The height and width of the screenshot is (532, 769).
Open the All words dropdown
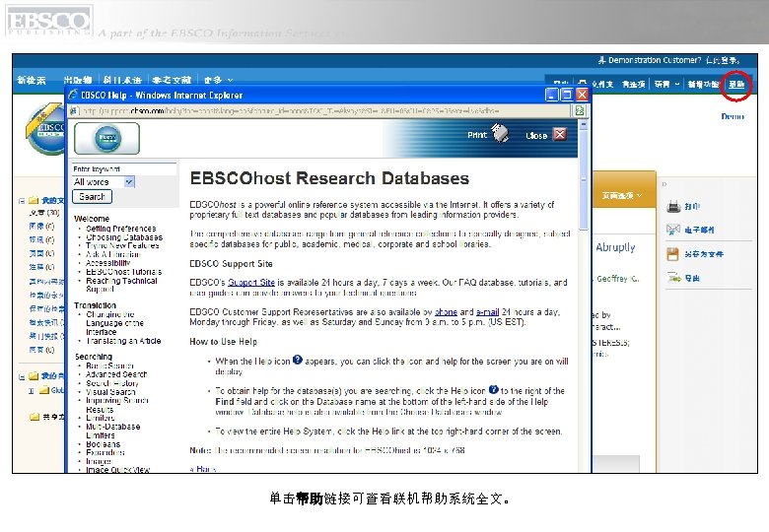tap(128, 182)
